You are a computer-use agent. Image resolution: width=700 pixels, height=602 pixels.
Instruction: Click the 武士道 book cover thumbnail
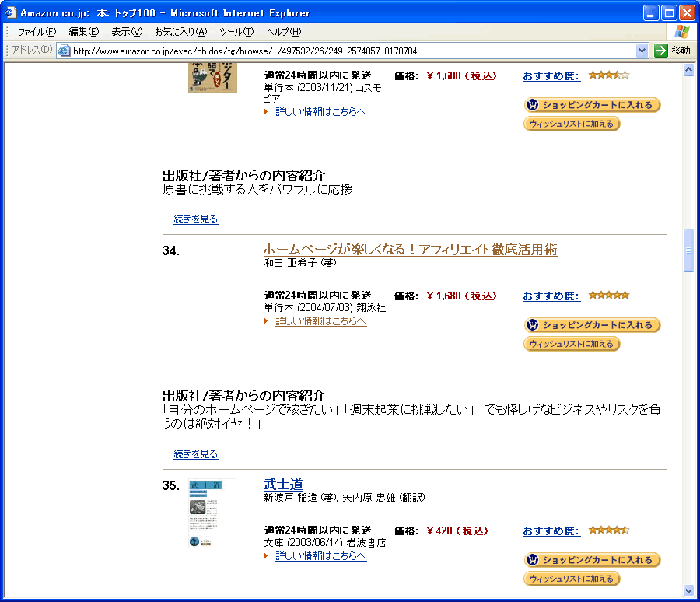click(212, 513)
